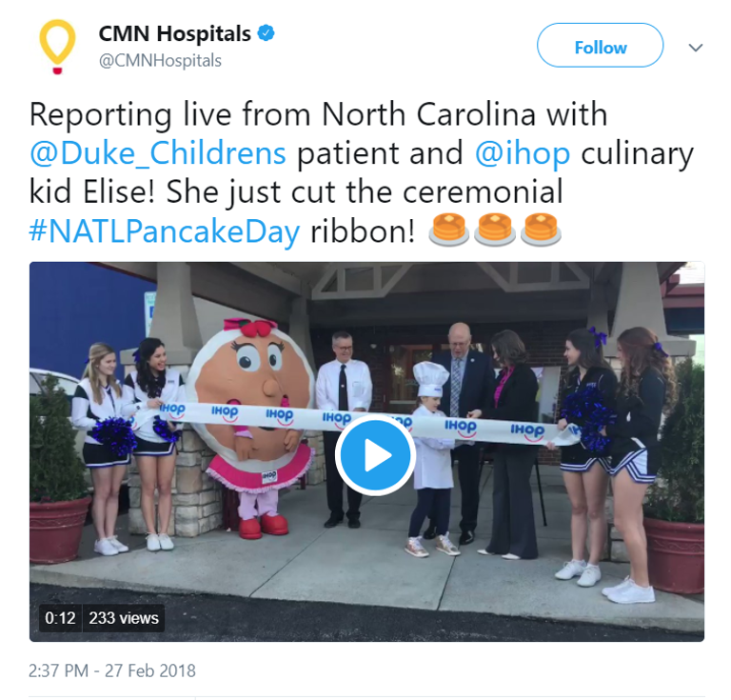Viewport: 731px width, 700px height.
Task: Click the 233 views counter
Action: [124, 618]
